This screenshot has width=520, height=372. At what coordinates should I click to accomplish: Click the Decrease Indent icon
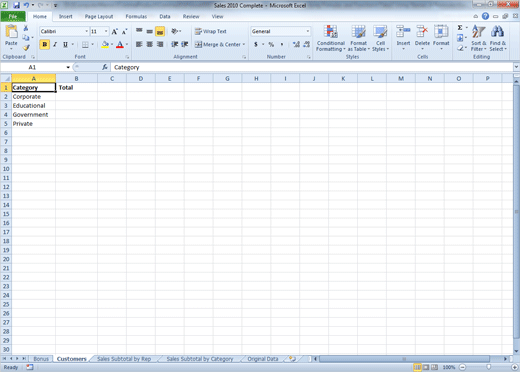pyautogui.click(x=174, y=44)
